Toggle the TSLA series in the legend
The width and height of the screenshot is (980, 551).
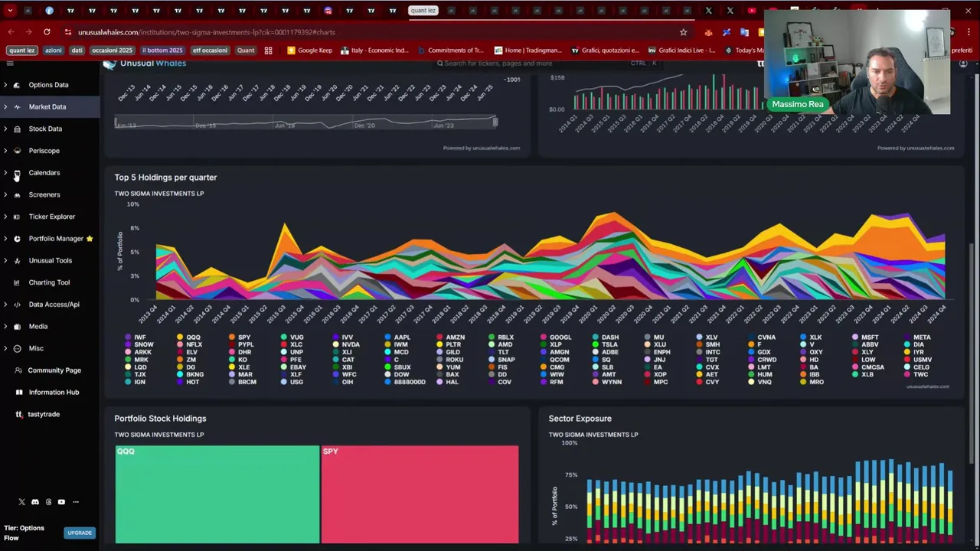(605, 345)
